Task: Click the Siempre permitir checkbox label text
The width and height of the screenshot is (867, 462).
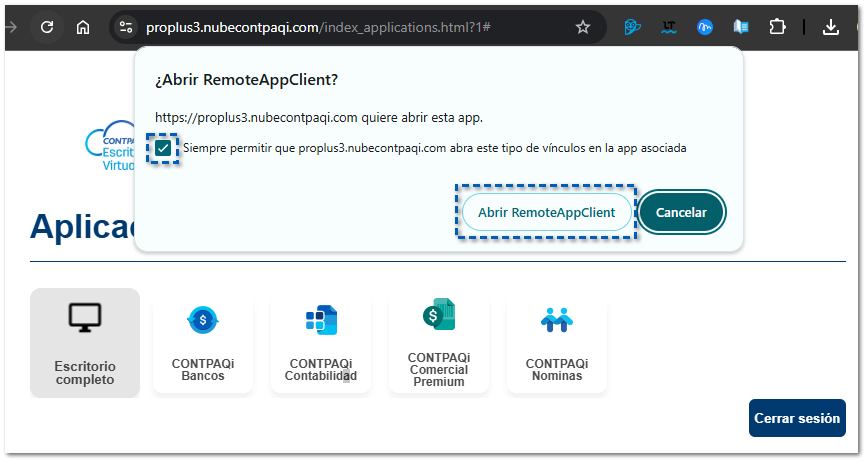Action: [435, 148]
